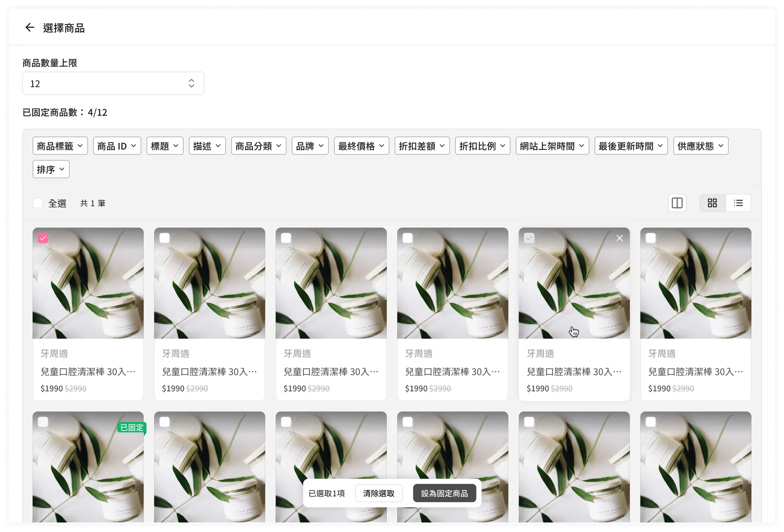Click quantity stepper arrows in limit field
The width and height of the screenshot is (784, 532).
click(x=191, y=83)
